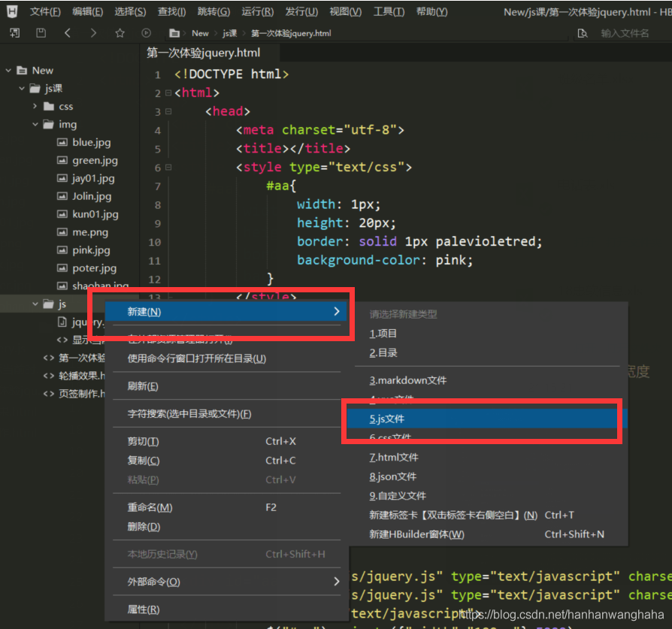Select 新建(N) in context menu
This screenshot has height=629, width=672.
[x=226, y=312]
